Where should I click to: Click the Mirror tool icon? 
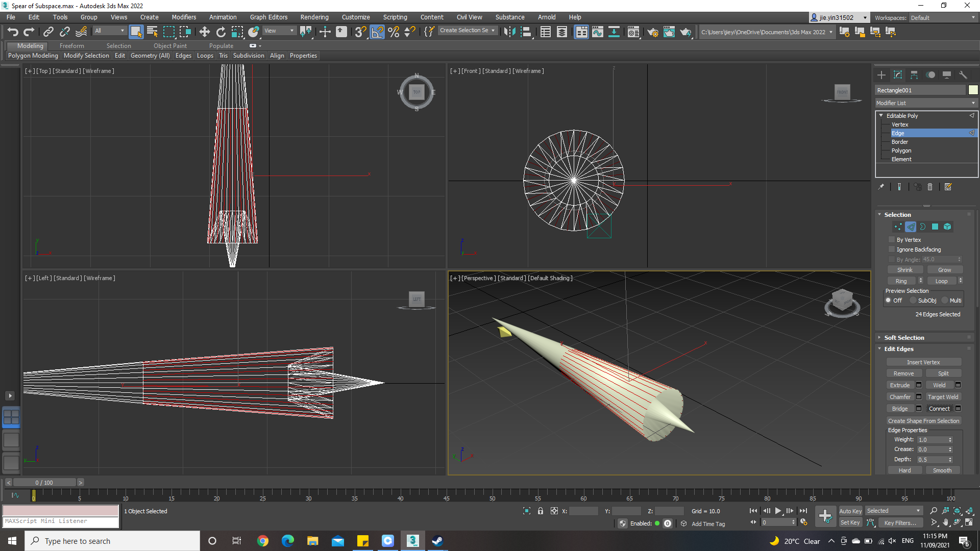point(509,32)
